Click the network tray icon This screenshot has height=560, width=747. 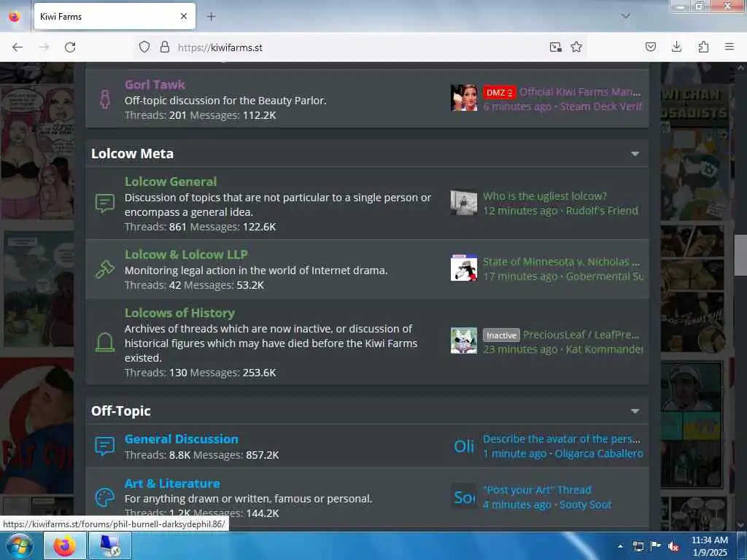638,547
